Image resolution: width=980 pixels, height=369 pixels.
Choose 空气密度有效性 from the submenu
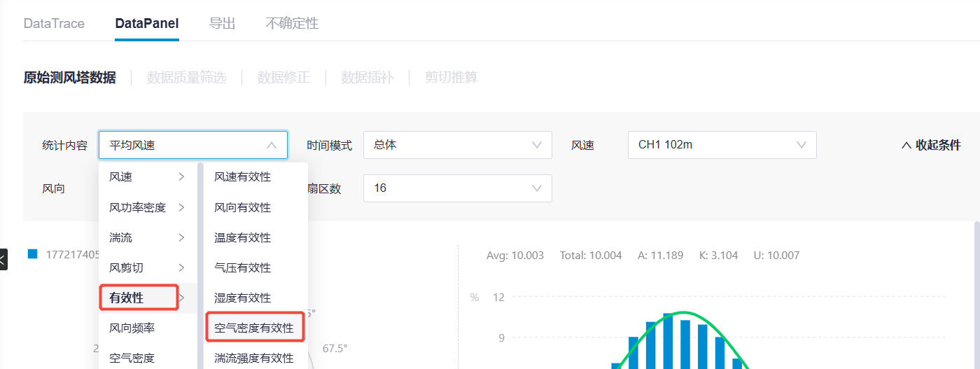(x=254, y=328)
